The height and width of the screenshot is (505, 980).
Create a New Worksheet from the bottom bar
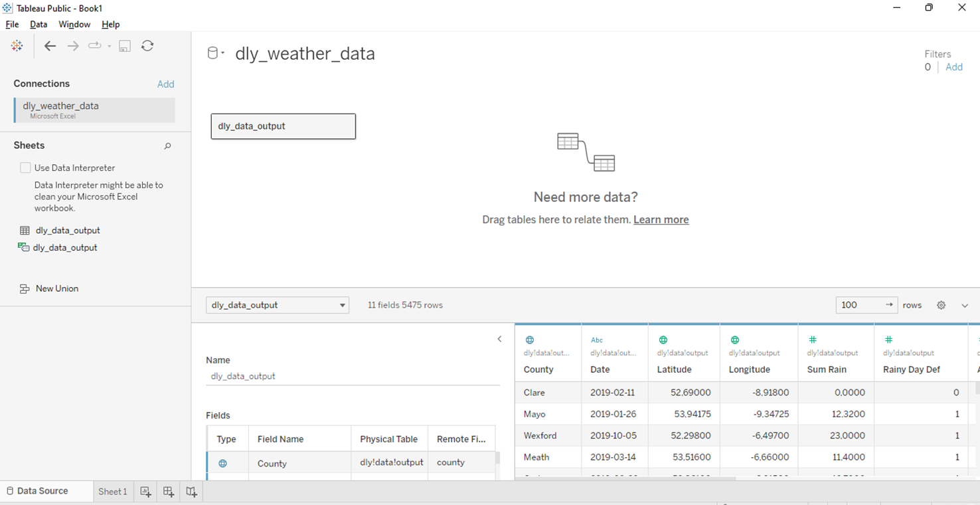[145, 491]
